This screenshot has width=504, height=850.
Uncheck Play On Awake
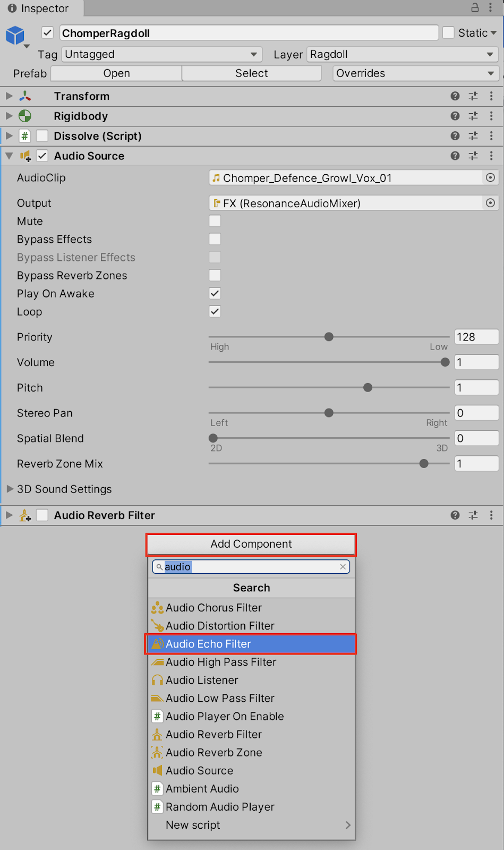[x=215, y=293]
